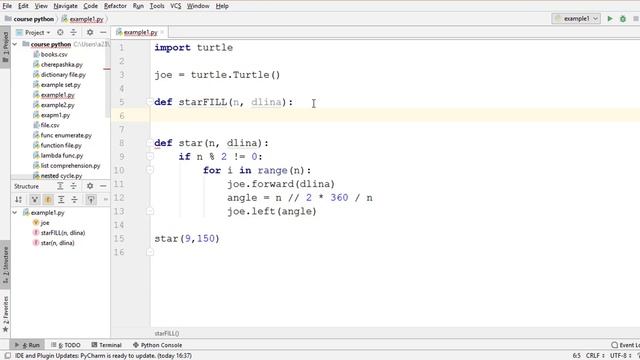Select star(n, dlina) in Structure tree

[x=57, y=243]
